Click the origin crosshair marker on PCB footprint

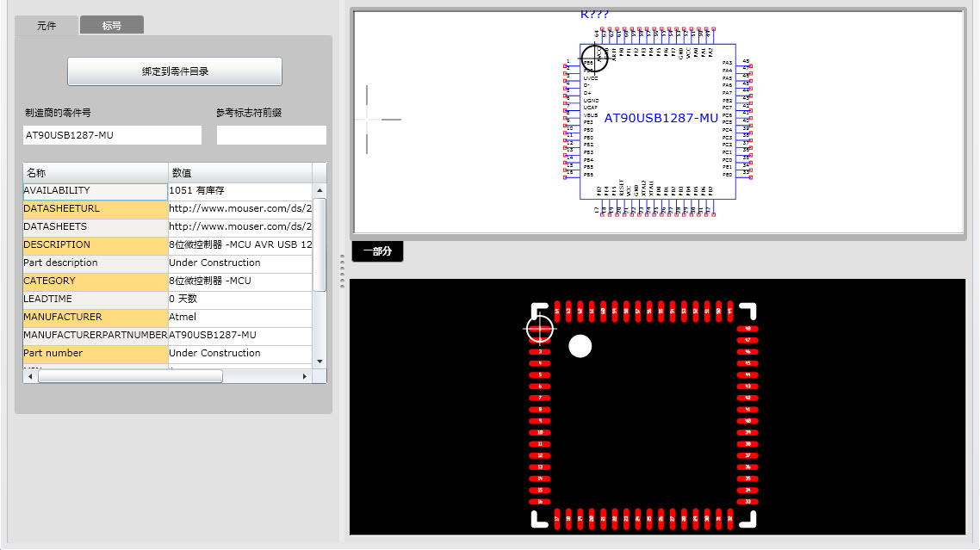pyautogui.click(x=539, y=329)
